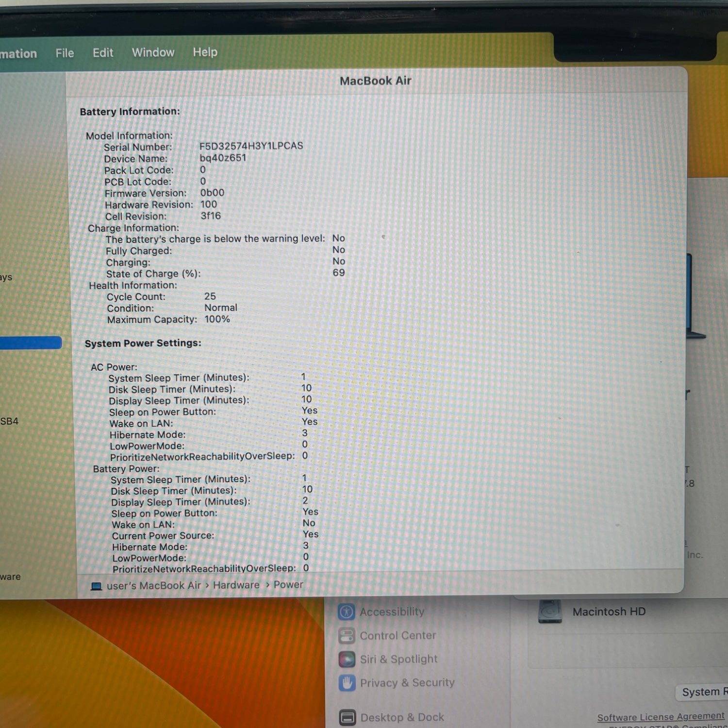
Task: Click the "PCB Lot Code:" label
Action: click(138, 182)
